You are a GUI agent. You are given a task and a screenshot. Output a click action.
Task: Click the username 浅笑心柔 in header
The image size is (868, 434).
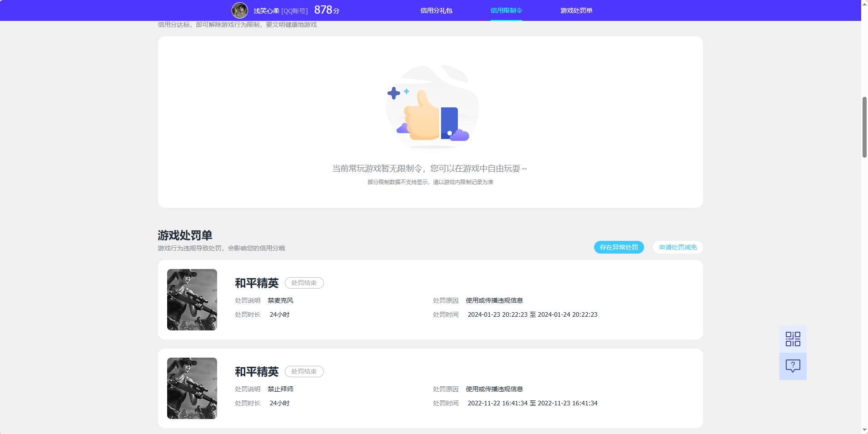[266, 11]
